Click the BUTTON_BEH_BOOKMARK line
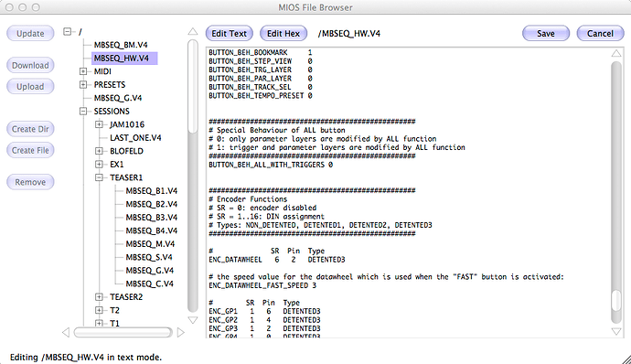631x364 pixels. 260,52
